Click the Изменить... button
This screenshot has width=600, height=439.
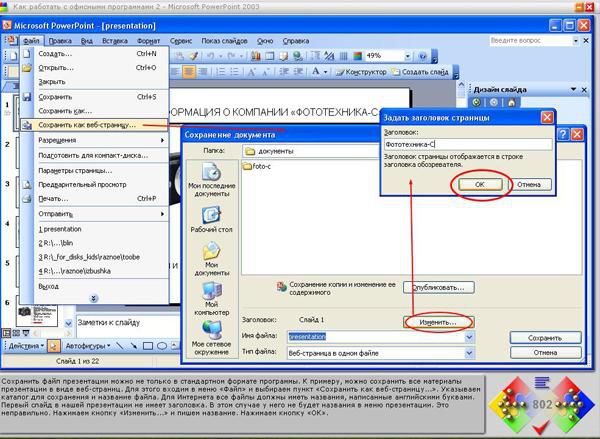pos(438,322)
